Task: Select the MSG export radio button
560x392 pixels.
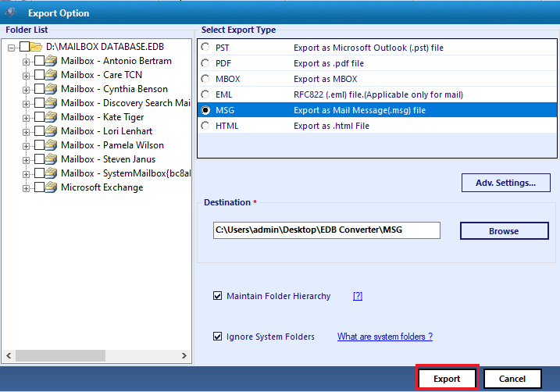Action: pos(205,110)
